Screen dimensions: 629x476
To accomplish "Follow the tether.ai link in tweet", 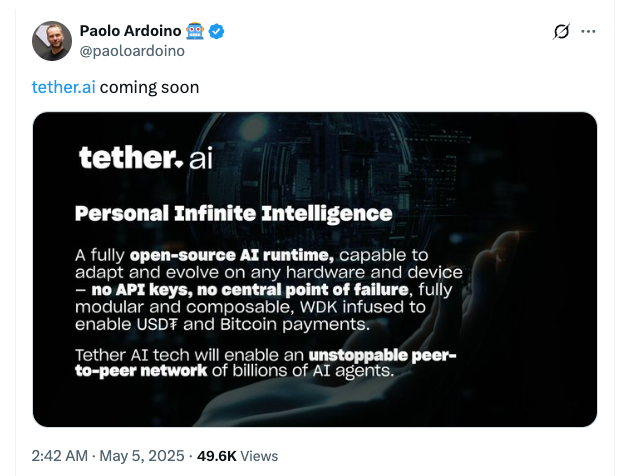I will click(63, 87).
